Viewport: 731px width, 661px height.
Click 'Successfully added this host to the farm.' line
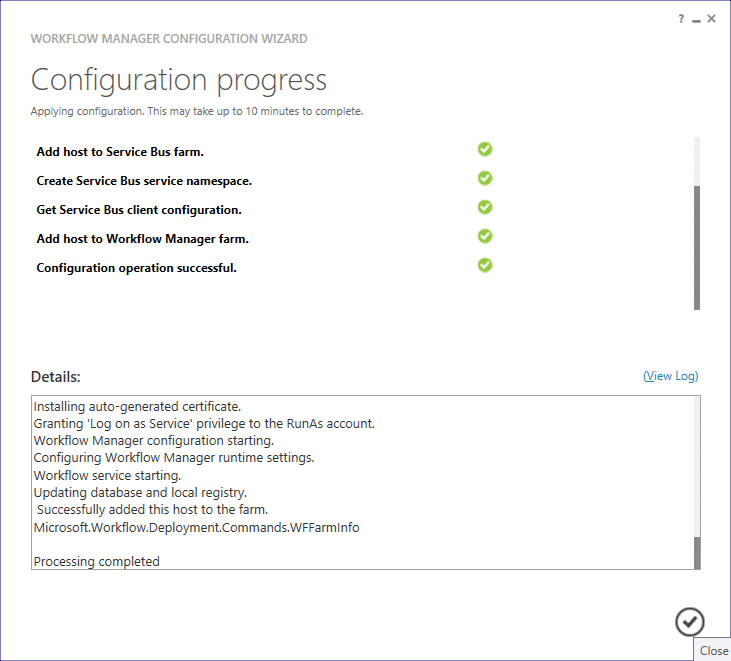tap(152, 510)
